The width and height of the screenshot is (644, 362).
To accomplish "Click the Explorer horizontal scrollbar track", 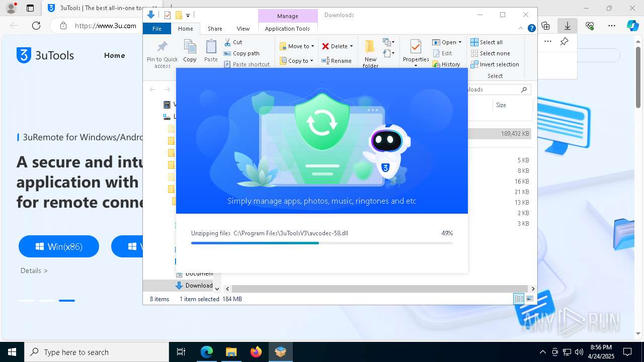I will (380, 289).
